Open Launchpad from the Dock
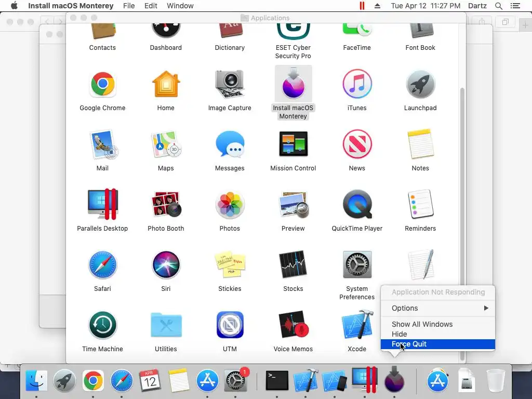The width and height of the screenshot is (532, 399). 64,381
